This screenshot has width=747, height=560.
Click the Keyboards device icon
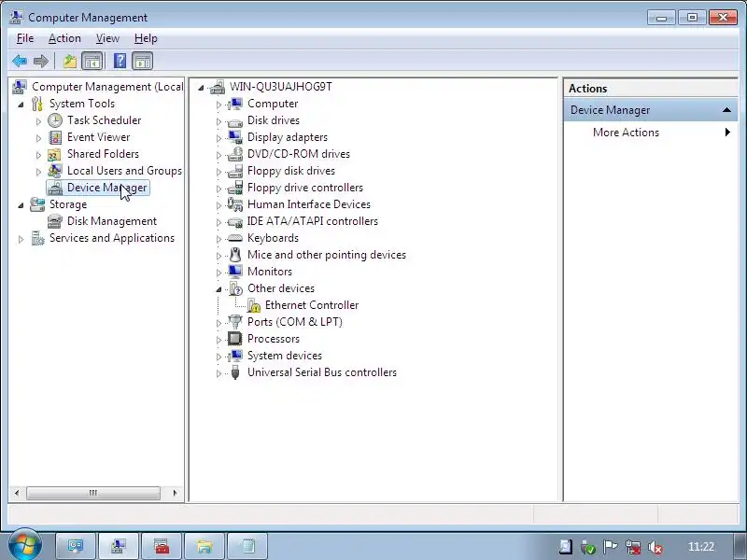coord(235,238)
